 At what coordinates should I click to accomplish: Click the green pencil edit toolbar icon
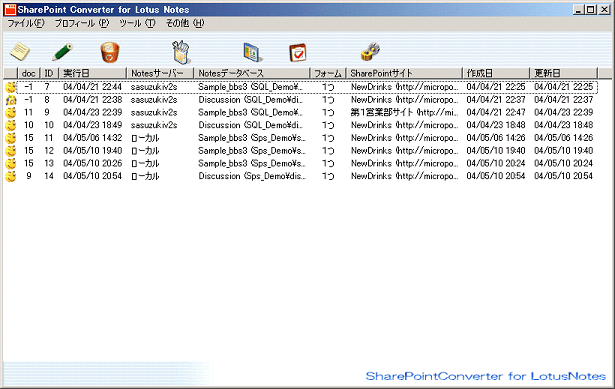click(62, 52)
